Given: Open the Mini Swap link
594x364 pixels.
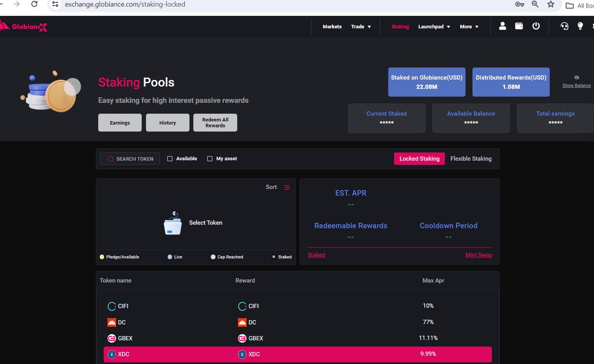Looking at the screenshot, I should 479,255.
